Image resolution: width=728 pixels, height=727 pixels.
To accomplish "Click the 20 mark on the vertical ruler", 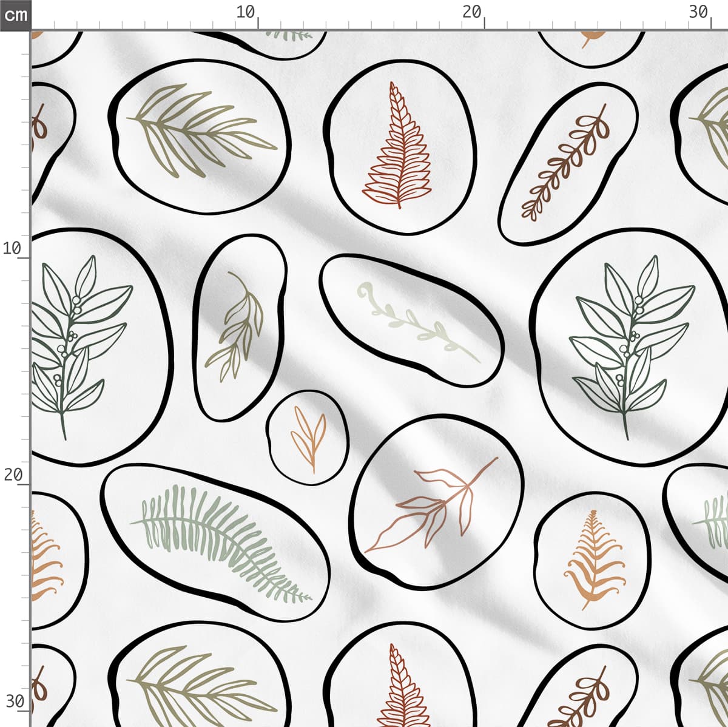I will [13, 475].
